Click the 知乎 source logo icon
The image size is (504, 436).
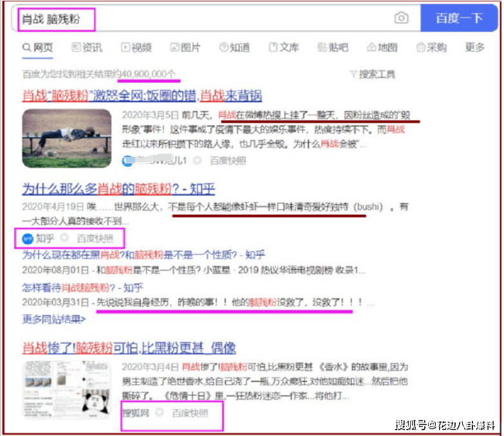click(28, 239)
